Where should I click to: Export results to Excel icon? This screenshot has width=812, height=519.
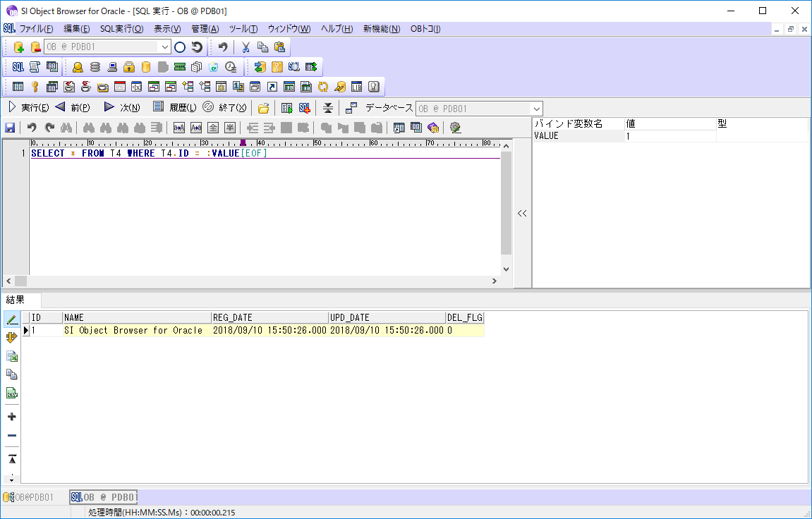point(12,357)
